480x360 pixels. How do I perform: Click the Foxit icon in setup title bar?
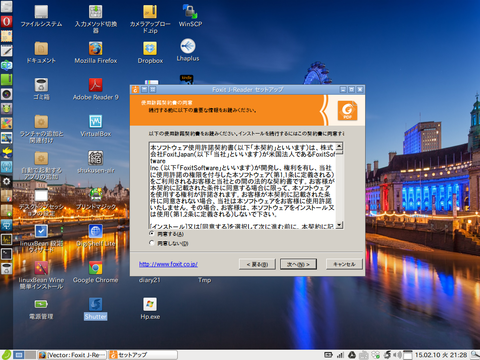coord(135,89)
